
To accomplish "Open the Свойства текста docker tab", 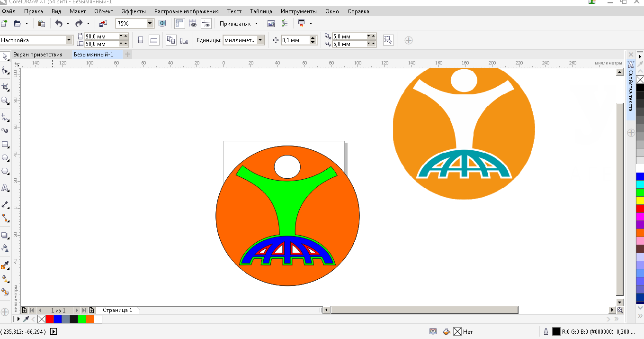I will click(631, 91).
